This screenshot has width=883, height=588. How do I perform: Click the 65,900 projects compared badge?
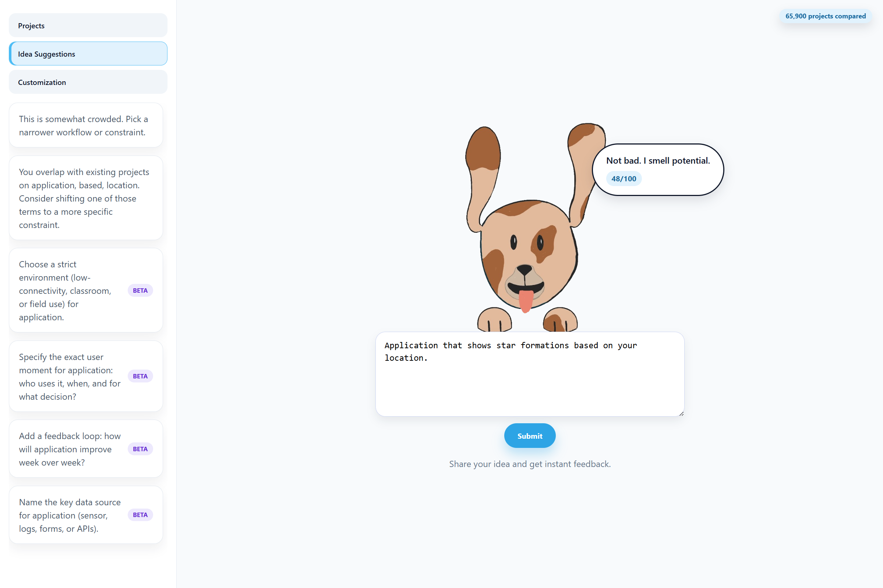coord(825,16)
